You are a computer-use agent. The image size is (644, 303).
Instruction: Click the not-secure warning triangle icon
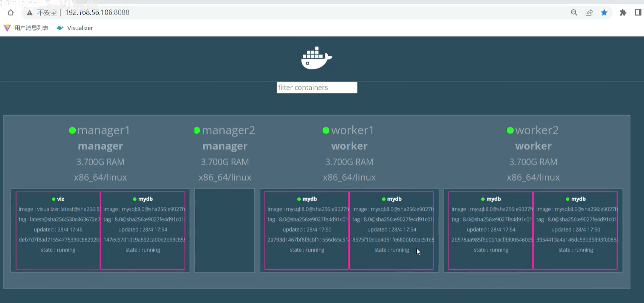point(30,13)
